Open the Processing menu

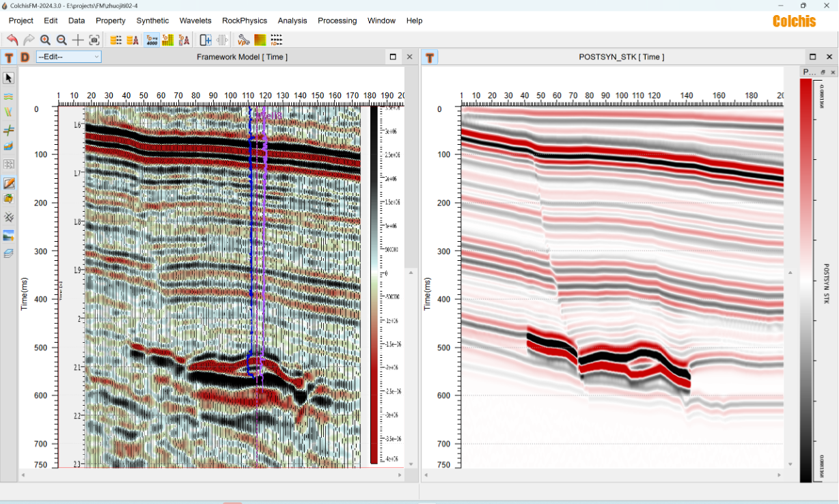click(337, 20)
